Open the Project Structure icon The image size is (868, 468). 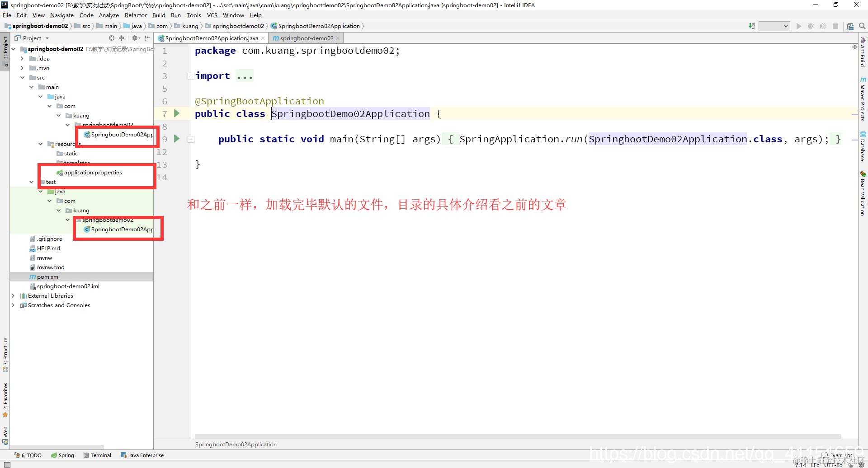(x=850, y=26)
